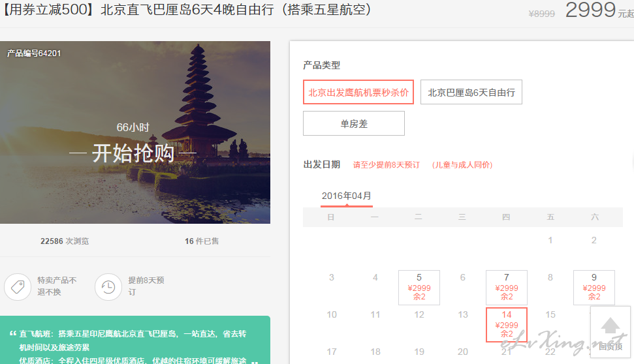The height and width of the screenshot is (364, 634).
Task: Click calendar date 11
Action: (375, 314)
